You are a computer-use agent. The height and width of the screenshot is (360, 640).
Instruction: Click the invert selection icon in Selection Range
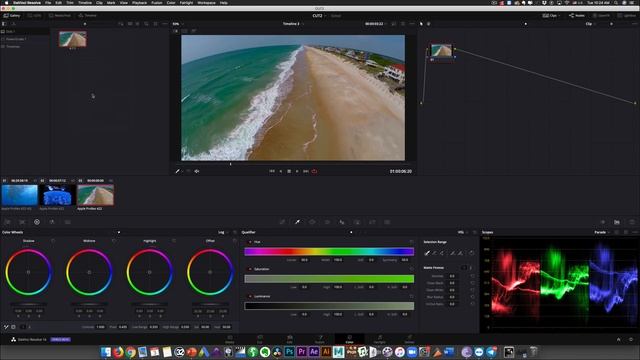click(x=471, y=253)
